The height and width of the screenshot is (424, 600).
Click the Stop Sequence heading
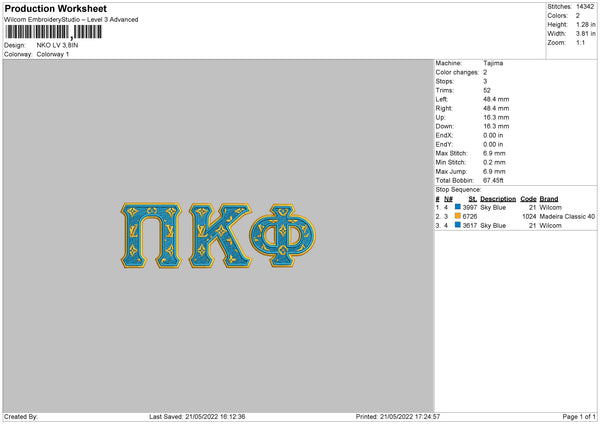458,190
